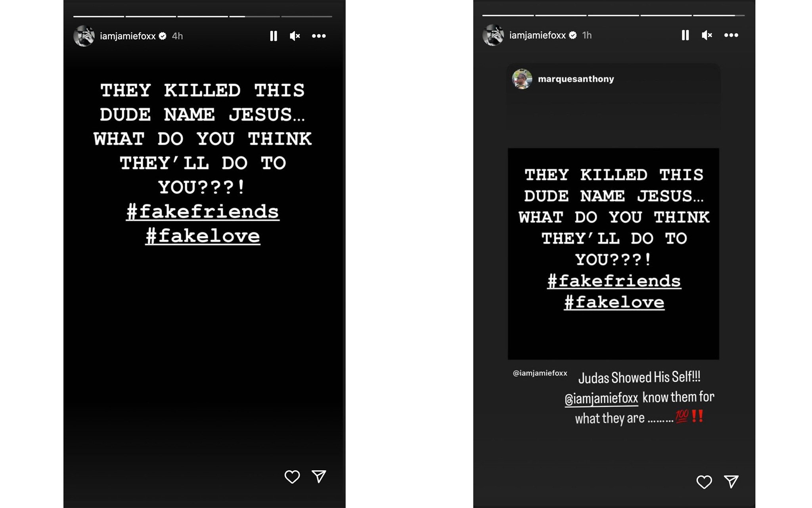Share the right story via paper plane

731,481
